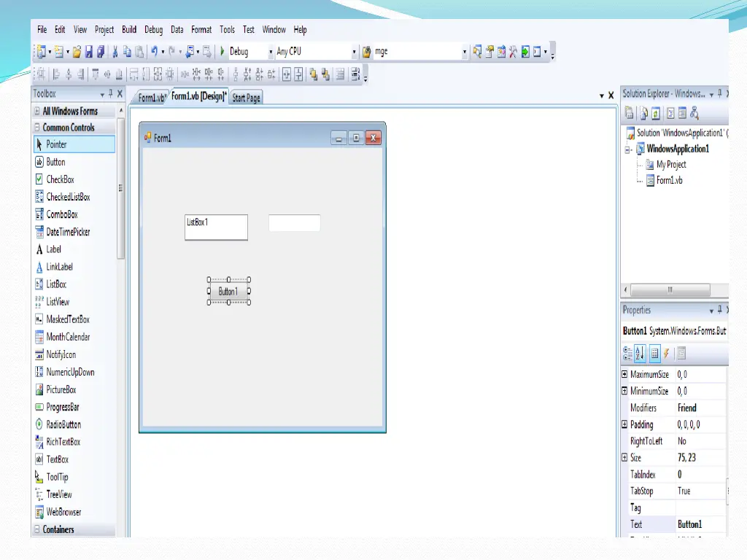Screen dimensions: 747x560
Task: Expand the MaximumSize property
Action: pyautogui.click(x=624, y=374)
